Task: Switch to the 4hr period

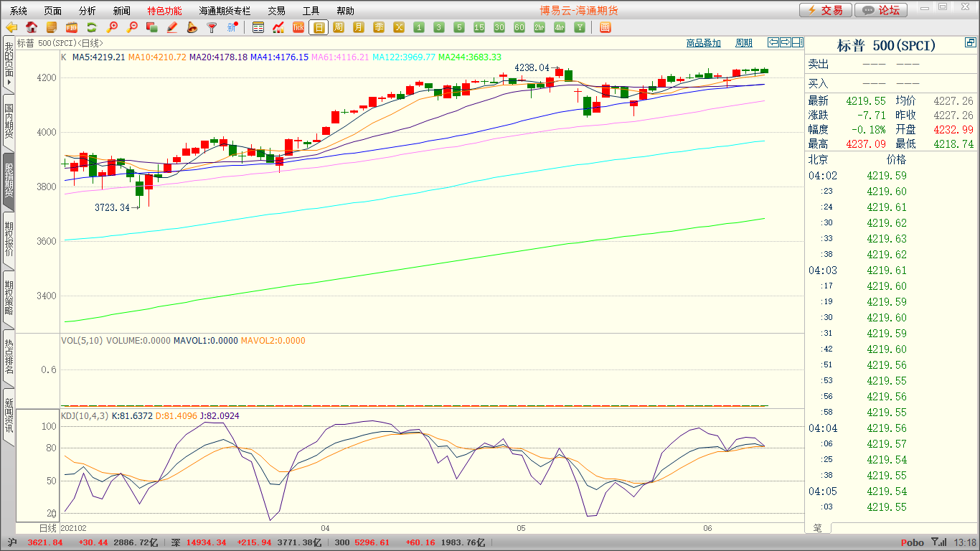Action: click(x=560, y=27)
